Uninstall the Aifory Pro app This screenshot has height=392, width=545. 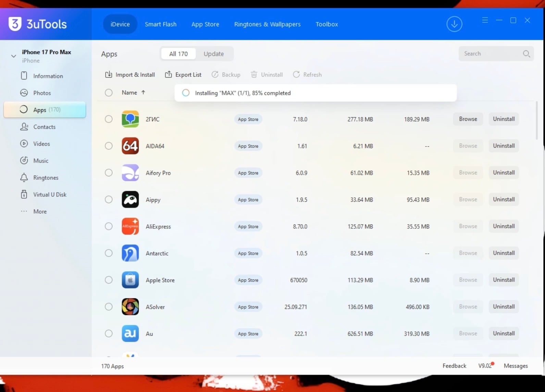(504, 173)
